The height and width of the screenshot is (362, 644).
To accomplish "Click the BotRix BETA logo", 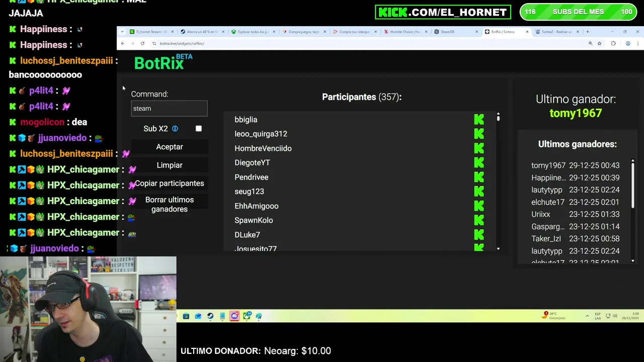I will coord(163,62).
